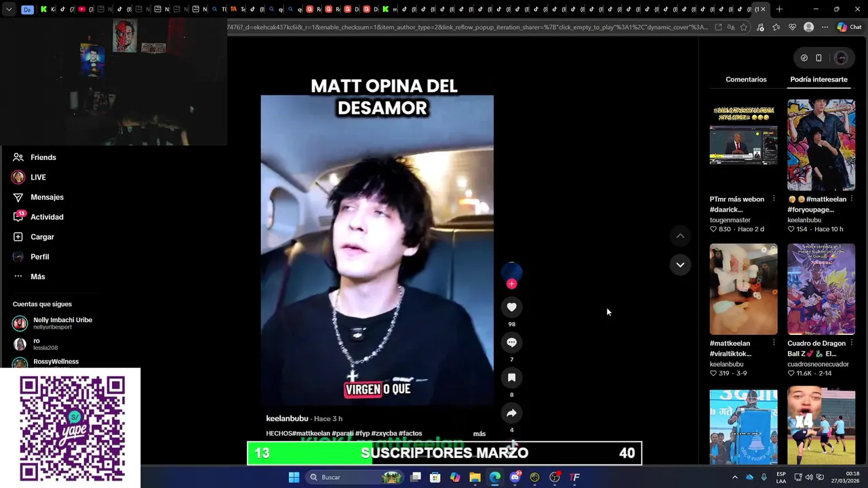Open the comments bubble icon under the like count
The width and height of the screenshot is (868, 488).
click(x=511, y=342)
